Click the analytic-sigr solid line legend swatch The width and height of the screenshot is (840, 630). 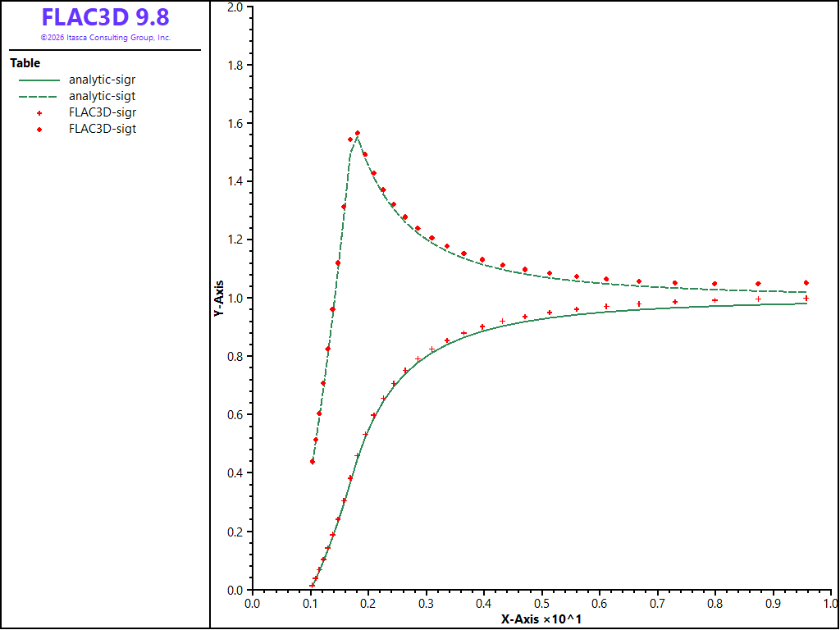click(39, 80)
